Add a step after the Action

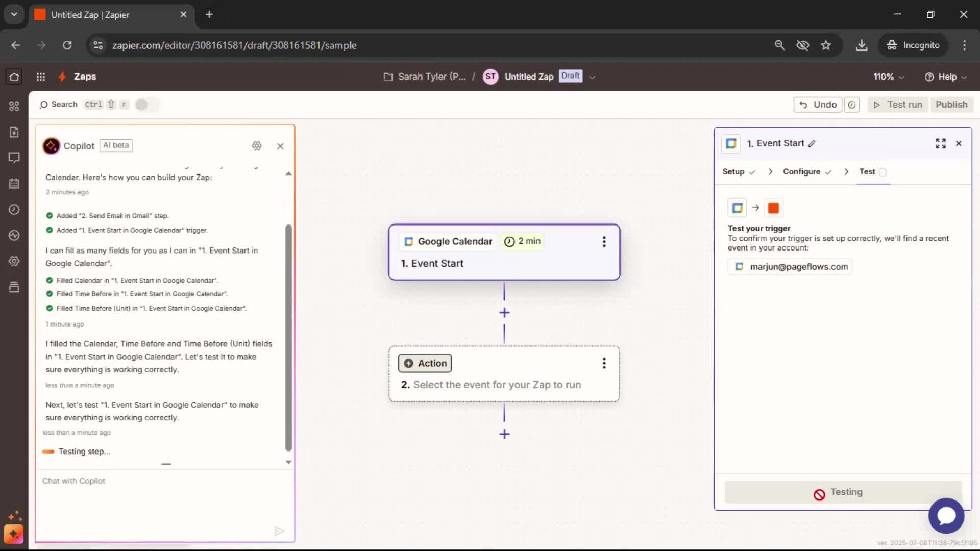click(504, 434)
